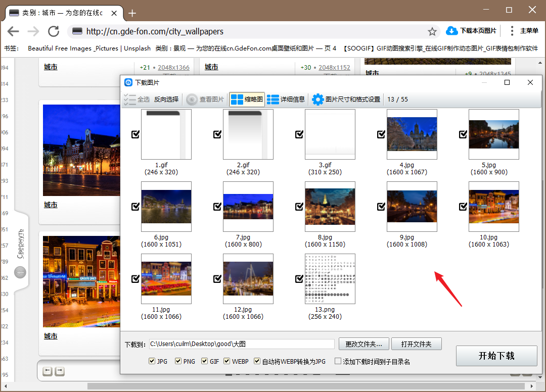Go back with the browser back arrow
This screenshot has width=546, height=392.
point(13,31)
